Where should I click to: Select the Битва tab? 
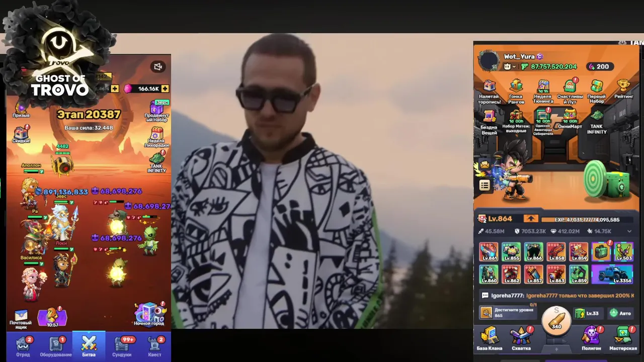coord(89,346)
